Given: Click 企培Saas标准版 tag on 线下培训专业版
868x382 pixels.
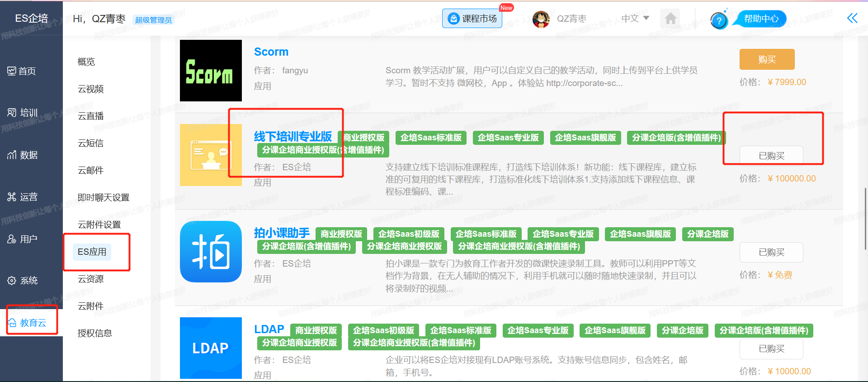Looking at the screenshot, I should [x=431, y=138].
